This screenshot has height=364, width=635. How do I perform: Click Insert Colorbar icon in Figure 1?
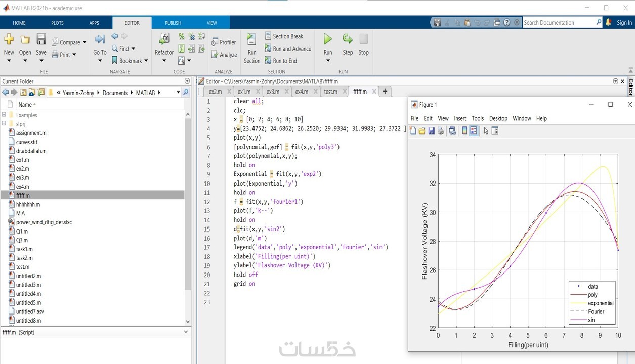[464, 131]
